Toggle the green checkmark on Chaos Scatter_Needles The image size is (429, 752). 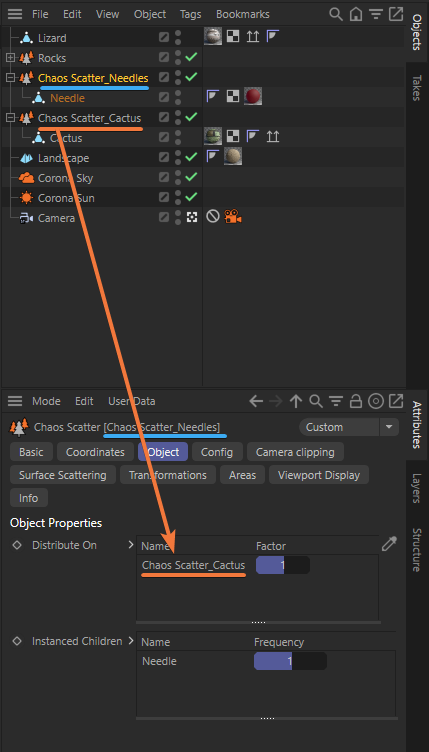(191, 77)
